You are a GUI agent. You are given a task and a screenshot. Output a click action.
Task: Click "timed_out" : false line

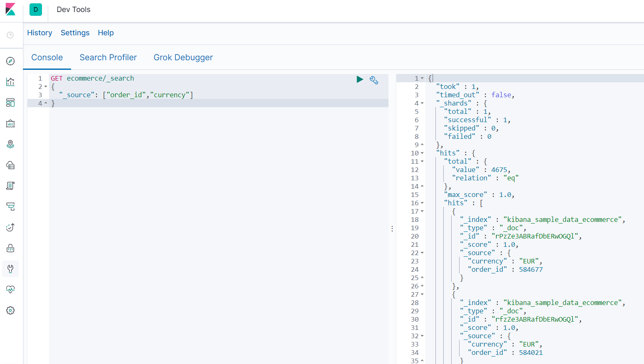pyautogui.click(x=475, y=95)
